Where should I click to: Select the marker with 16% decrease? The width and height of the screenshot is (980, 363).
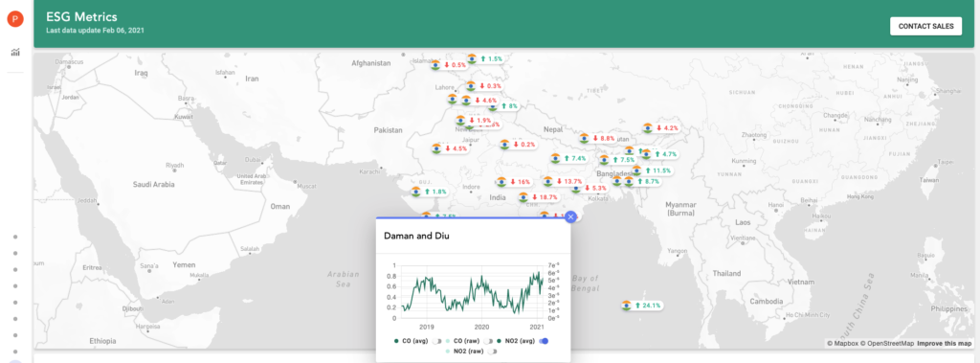[514, 182]
